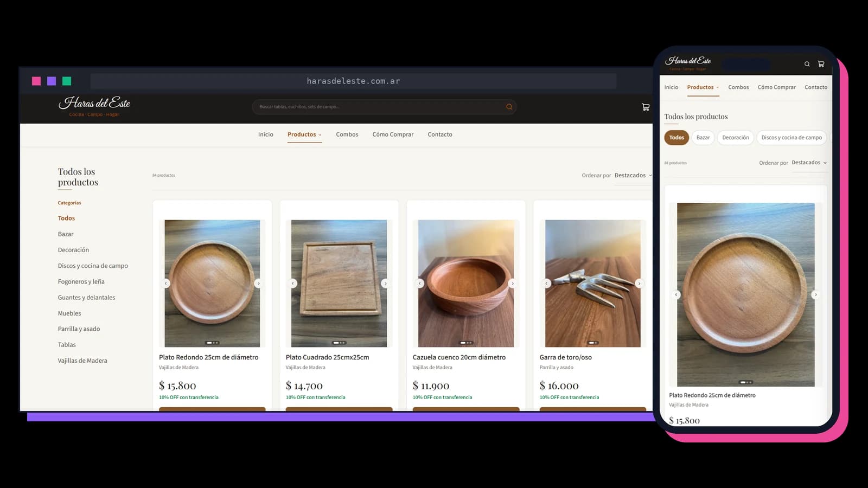Click the Haras del Este logo in mobile view
Screen dimensions: 868x488
[688, 63]
